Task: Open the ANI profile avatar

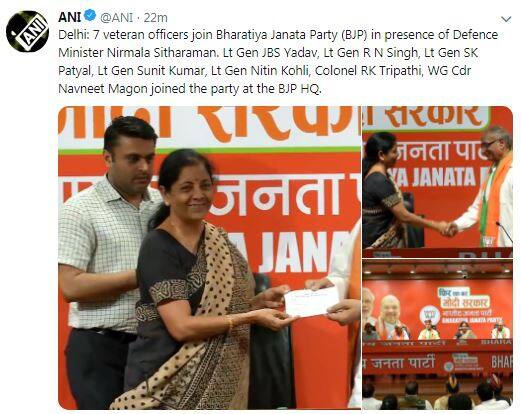Action: 27,31
